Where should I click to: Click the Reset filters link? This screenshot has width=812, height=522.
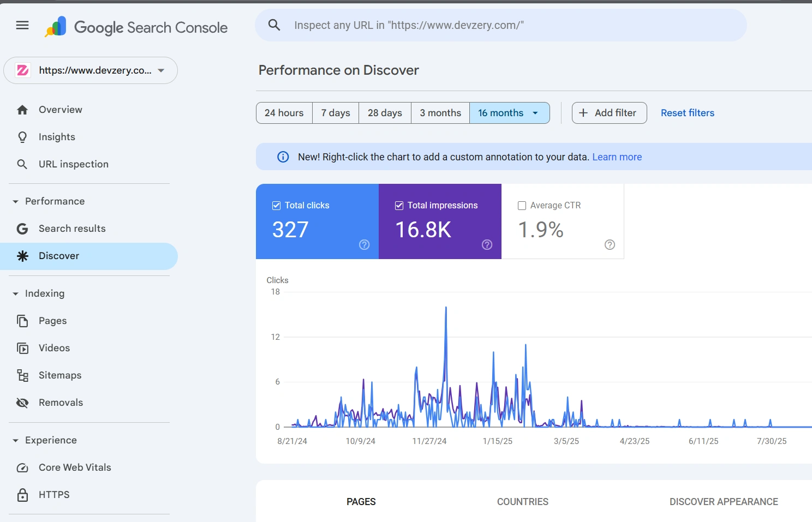pyautogui.click(x=687, y=113)
